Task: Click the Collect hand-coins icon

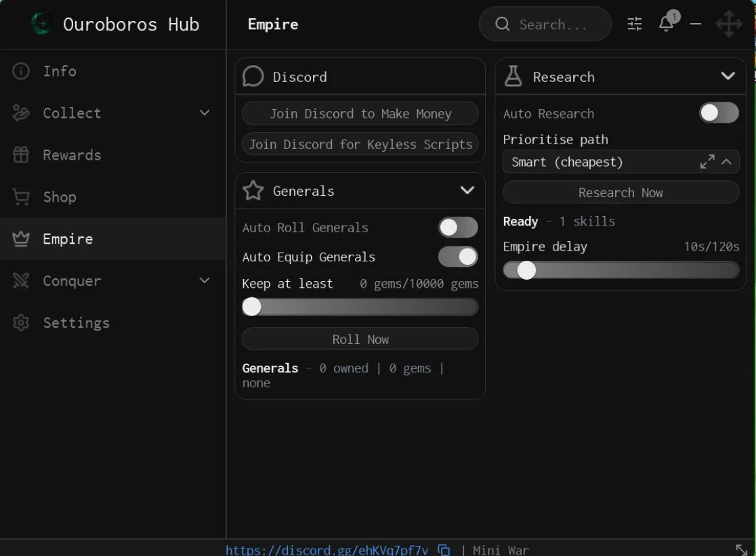Action: click(x=21, y=112)
